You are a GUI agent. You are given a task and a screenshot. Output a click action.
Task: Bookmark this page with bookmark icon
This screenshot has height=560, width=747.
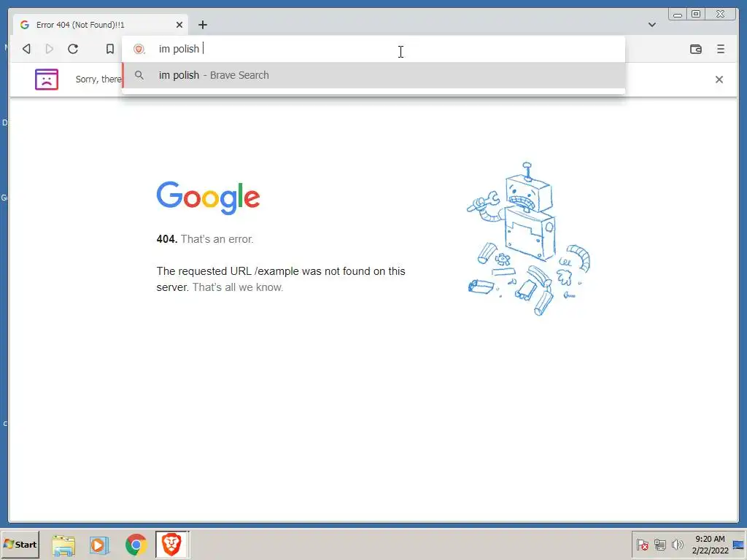110,49
